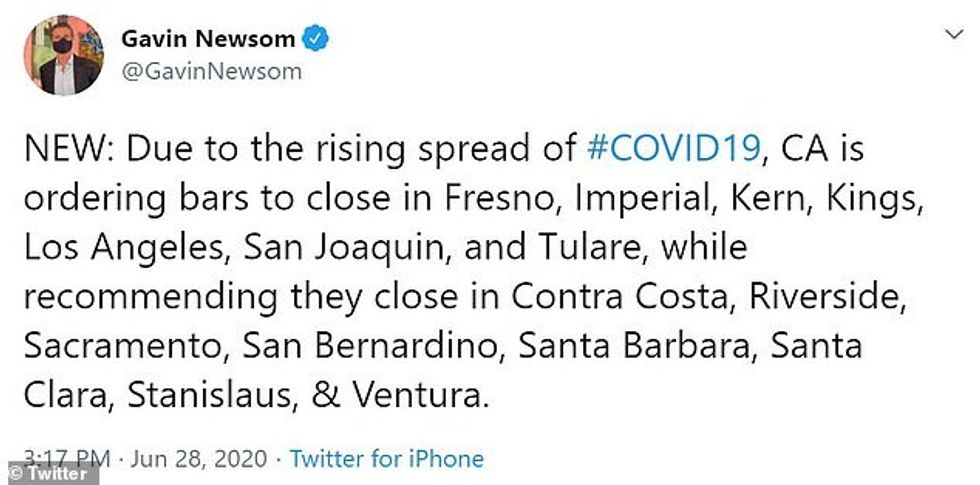The width and height of the screenshot is (980, 485).
Task: Click the © Twitter watermark label
Action: 48,475
